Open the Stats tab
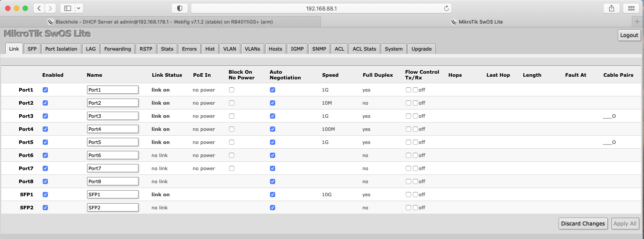Viewport: 644px width, 239px height. pyautogui.click(x=167, y=49)
